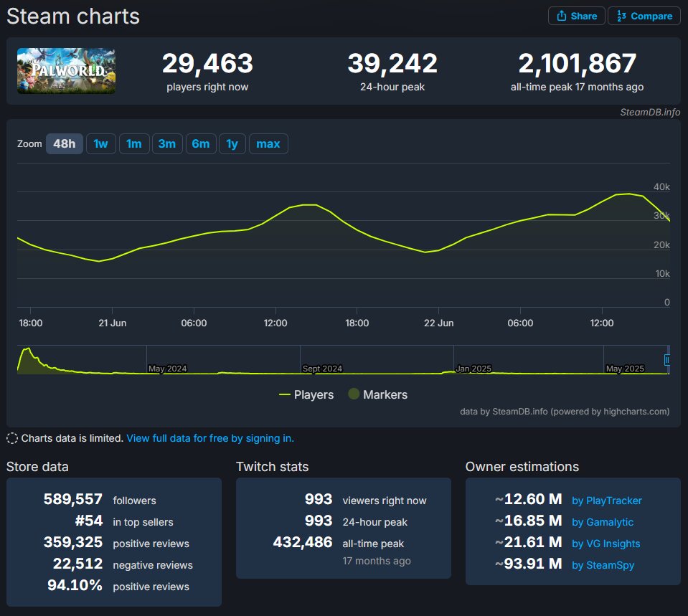The image size is (688, 616).
Task: Click the Owner estimations heading
Action: (x=522, y=467)
